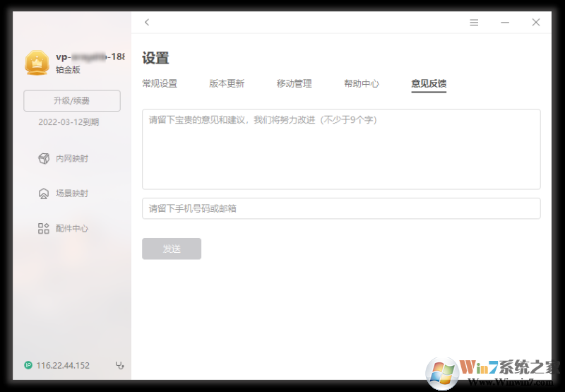Open the hamburger menu in the title bar

[474, 23]
